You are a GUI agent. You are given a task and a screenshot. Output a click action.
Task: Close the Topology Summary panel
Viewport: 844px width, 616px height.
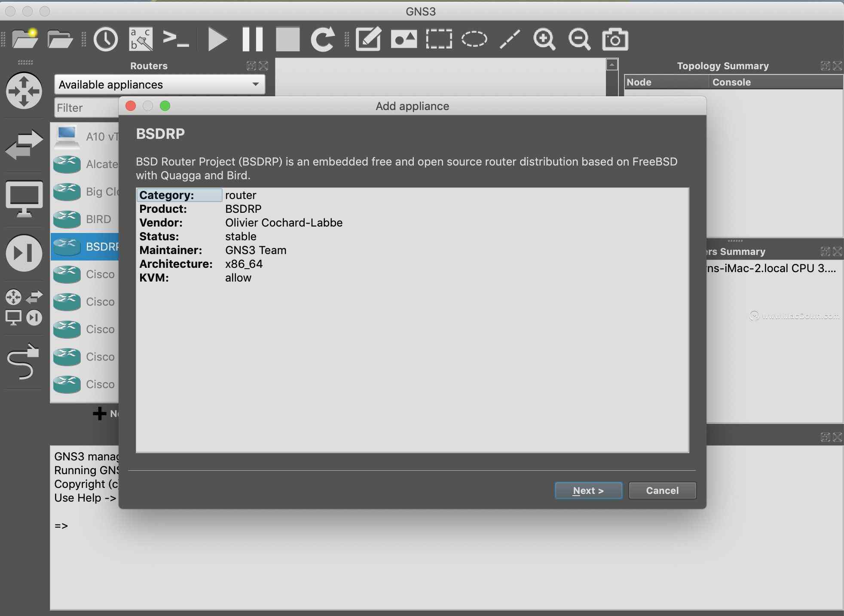[x=837, y=66]
